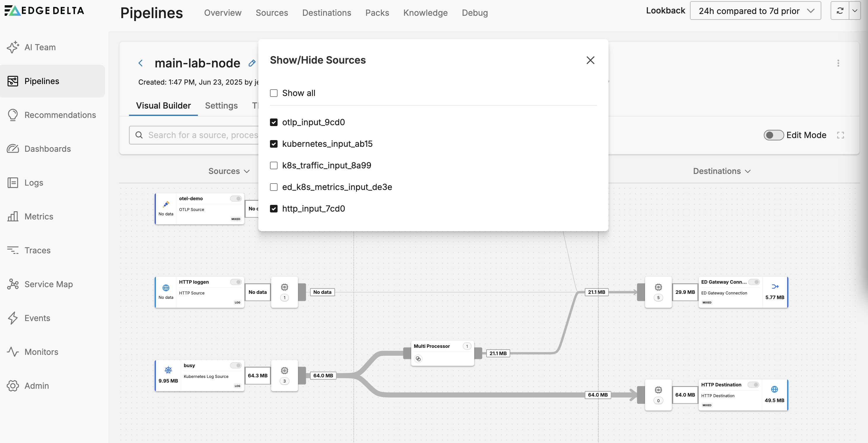Click processor icon next to HTTP Destination

(658, 390)
